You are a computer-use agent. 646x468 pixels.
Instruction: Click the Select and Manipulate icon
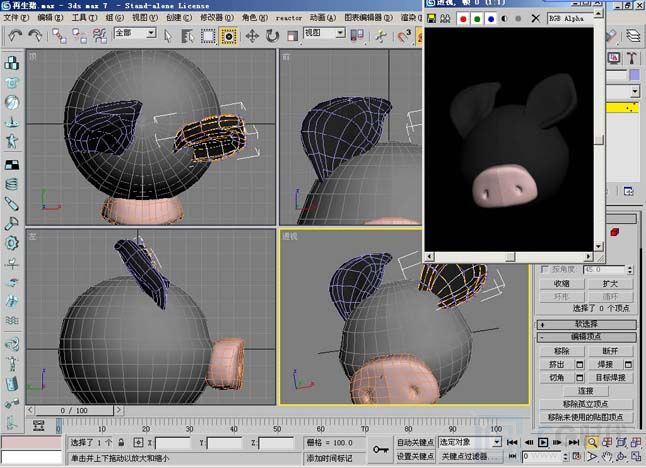[x=382, y=36]
